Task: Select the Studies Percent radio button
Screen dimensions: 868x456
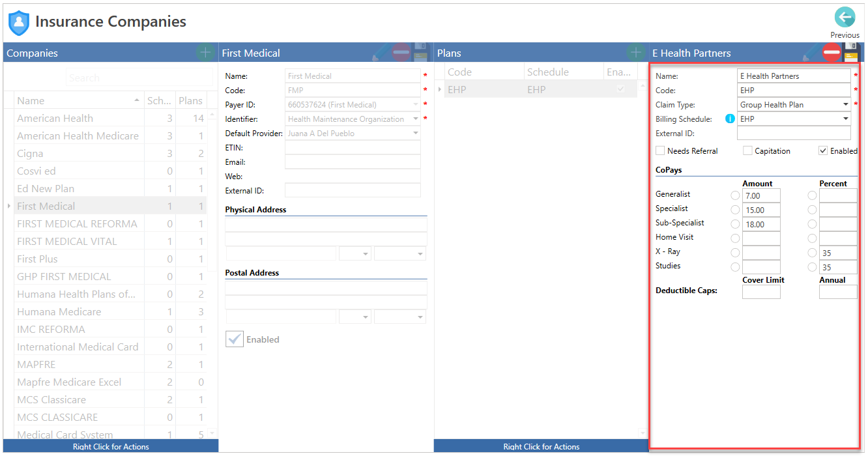Action: coord(812,266)
